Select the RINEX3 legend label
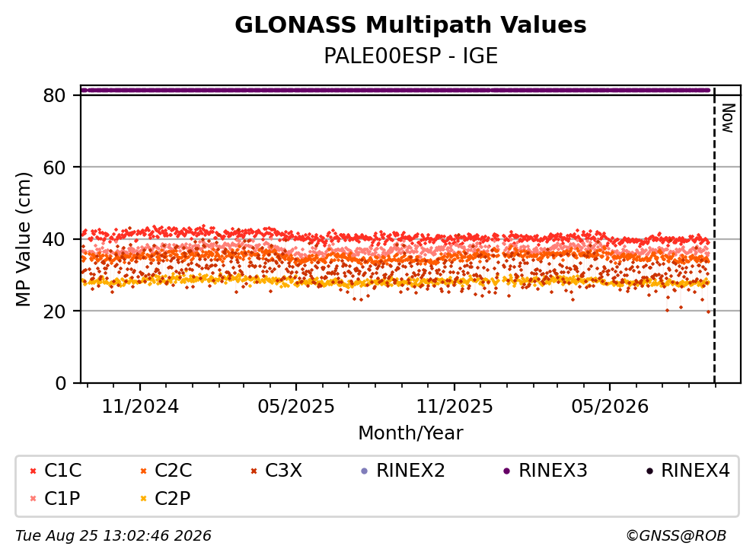 [553, 470]
